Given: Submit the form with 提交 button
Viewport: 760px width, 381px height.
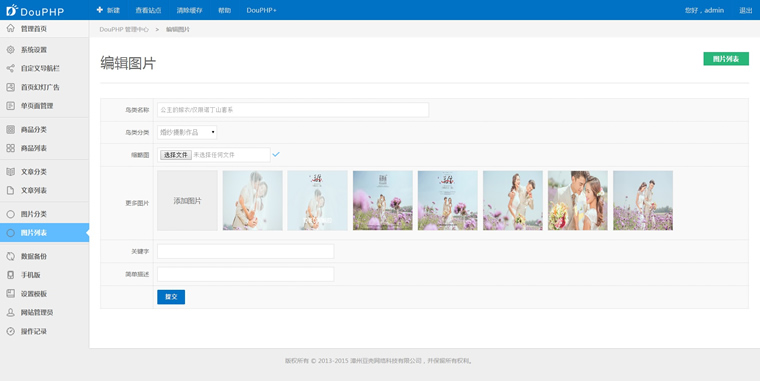Looking at the screenshot, I should click(x=171, y=297).
